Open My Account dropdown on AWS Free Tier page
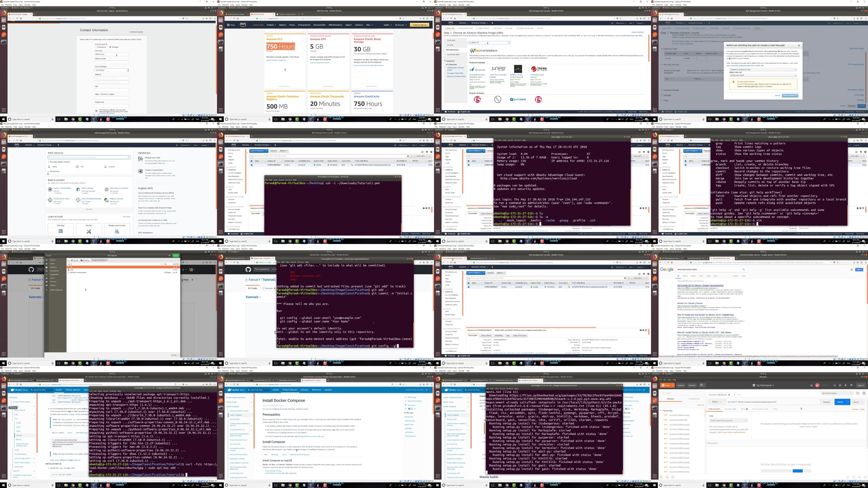The height and width of the screenshot is (488, 868). click(400, 25)
